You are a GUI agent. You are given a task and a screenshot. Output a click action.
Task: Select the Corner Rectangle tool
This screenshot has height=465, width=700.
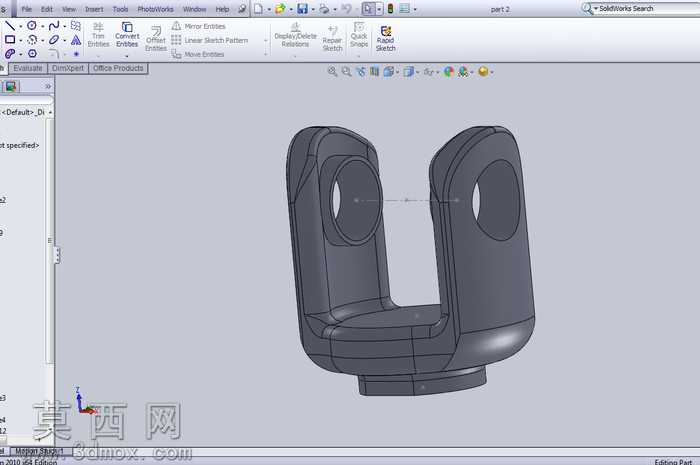point(10,40)
